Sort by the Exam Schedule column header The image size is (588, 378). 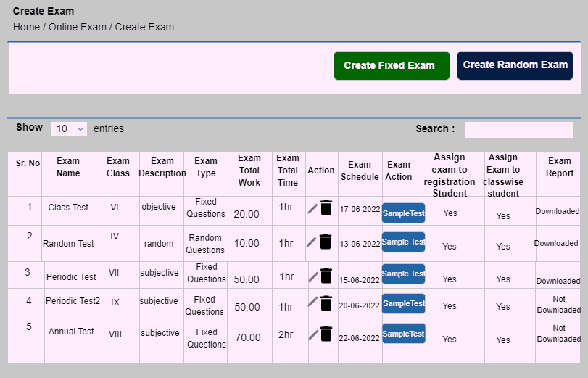(x=360, y=170)
